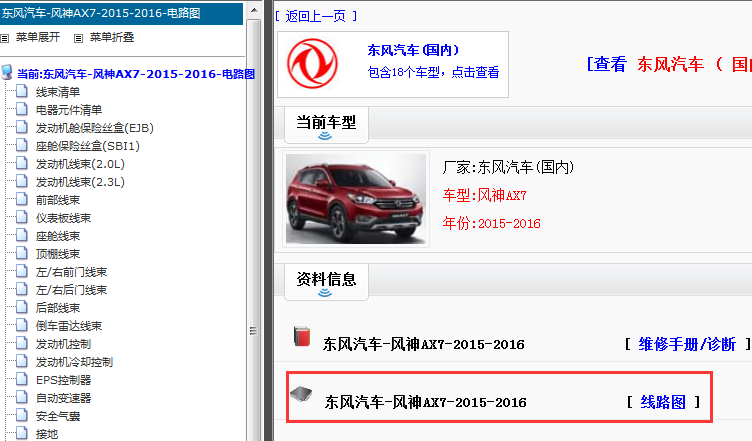Collapse all menus via 菜单折叠
The width and height of the screenshot is (752, 441).
point(112,37)
